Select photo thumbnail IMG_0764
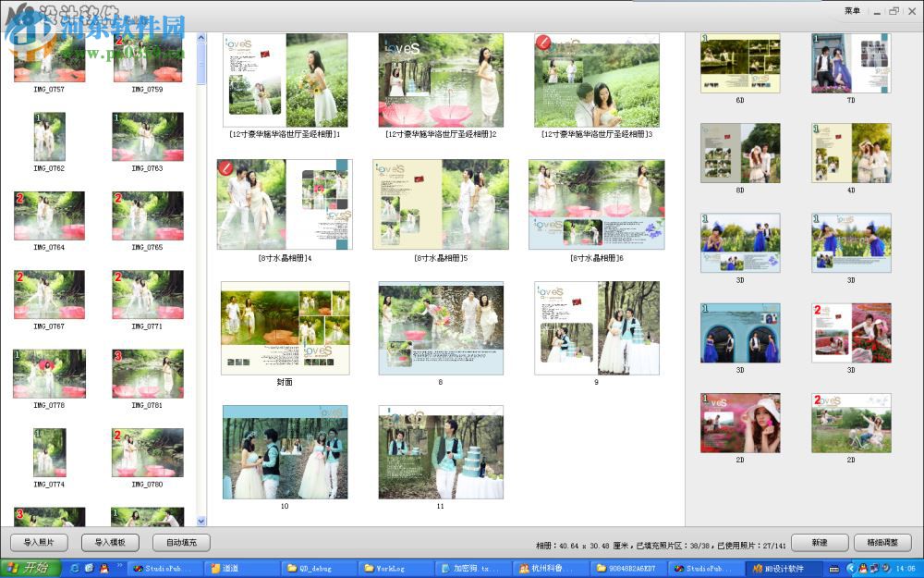 (x=49, y=215)
